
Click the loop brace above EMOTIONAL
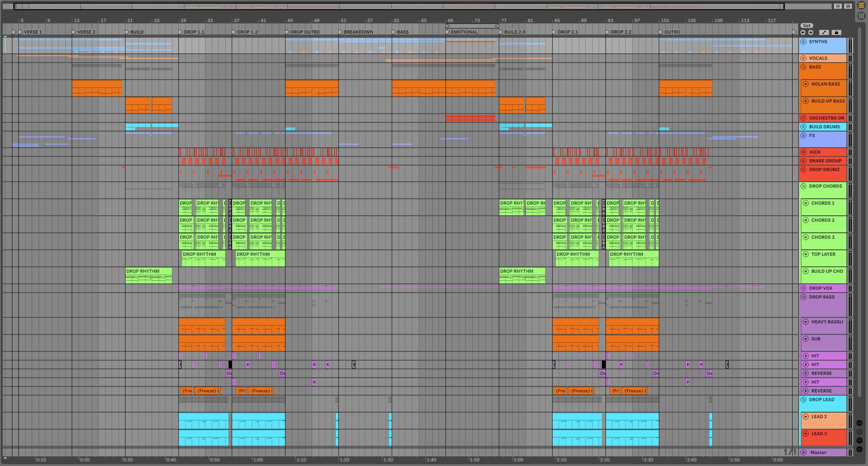tap(472, 26)
